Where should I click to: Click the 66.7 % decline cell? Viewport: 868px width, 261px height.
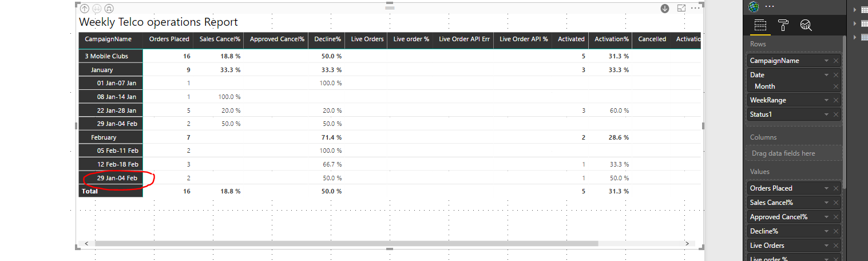click(x=332, y=164)
